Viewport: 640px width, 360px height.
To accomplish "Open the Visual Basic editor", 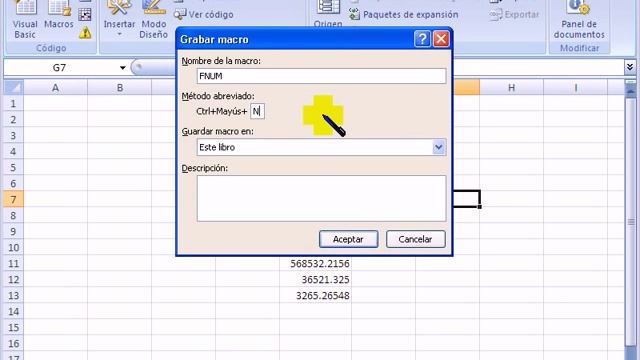I will 25,20.
